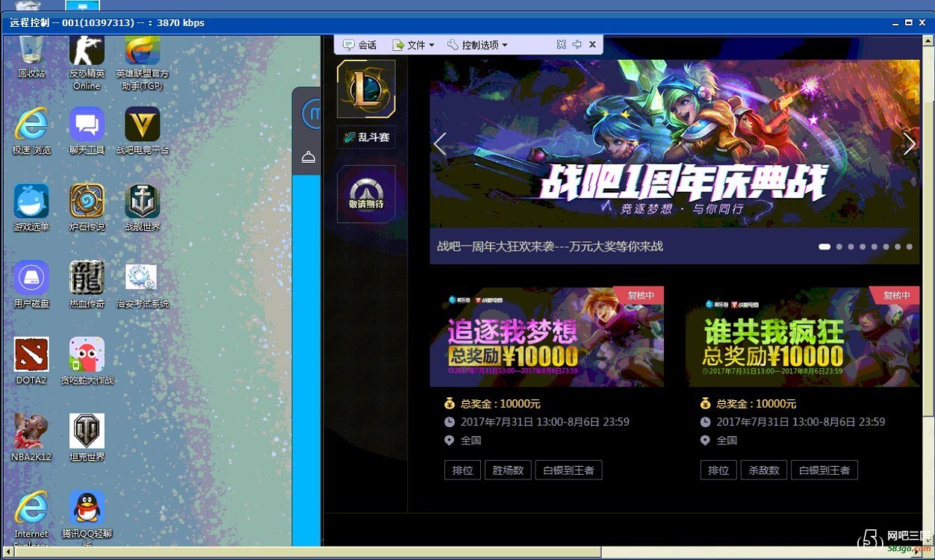
Task: Select League of Legends game icon in sidebar
Action: pyautogui.click(x=366, y=89)
